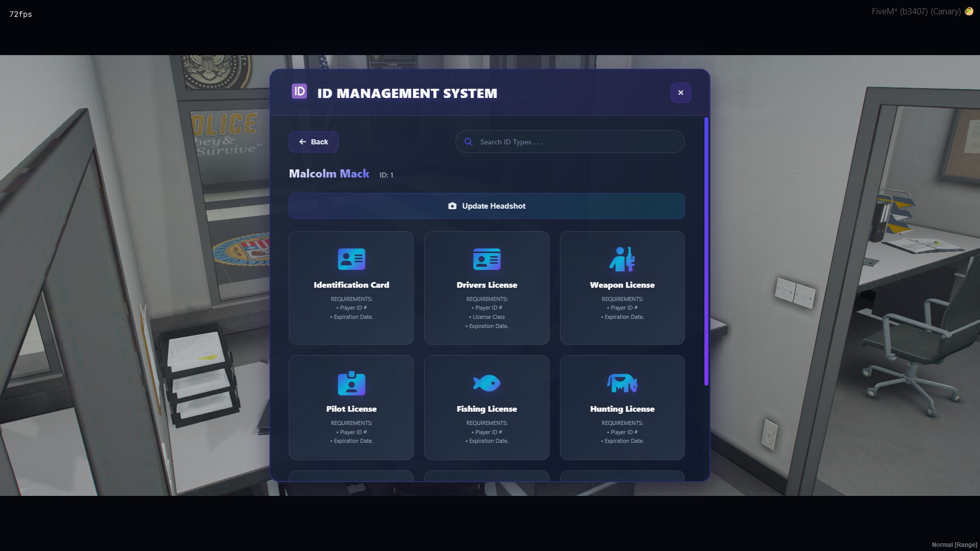Close the ID Management System panel
Image resolution: width=980 pixels, height=551 pixels.
coord(680,93)
